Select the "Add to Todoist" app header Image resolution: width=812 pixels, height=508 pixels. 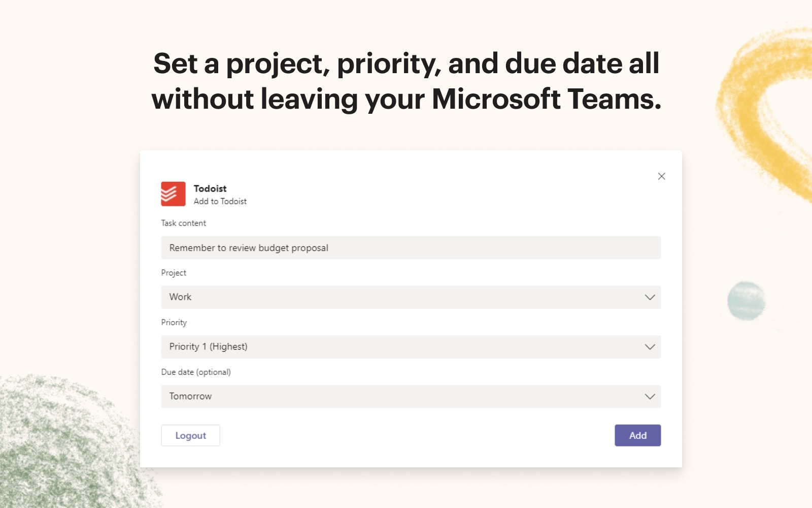[x=220, y=201]
